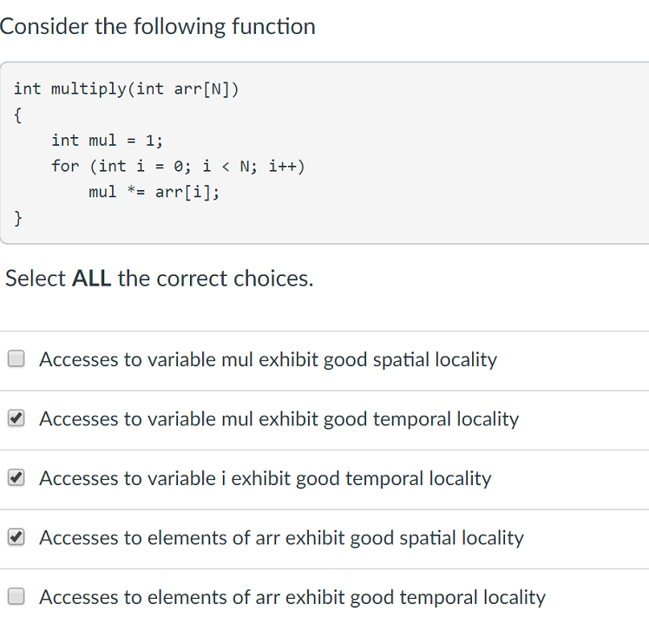This screenshot has width=649, height=644.
Task: Click label 'mul exhibit good temporal locality'
Action: 370,418
